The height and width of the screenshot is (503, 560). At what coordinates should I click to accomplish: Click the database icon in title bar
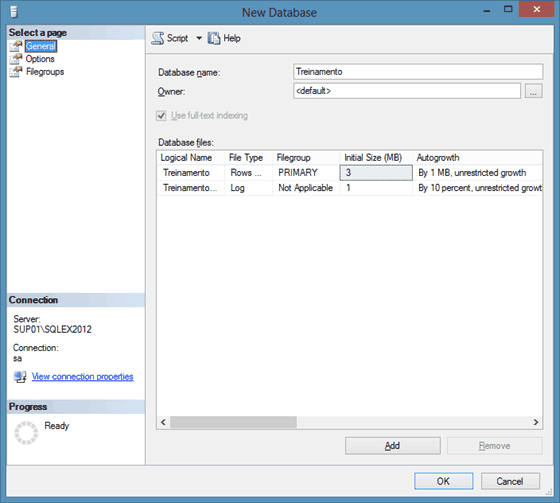pyautogui.click(x=14, y=12)
